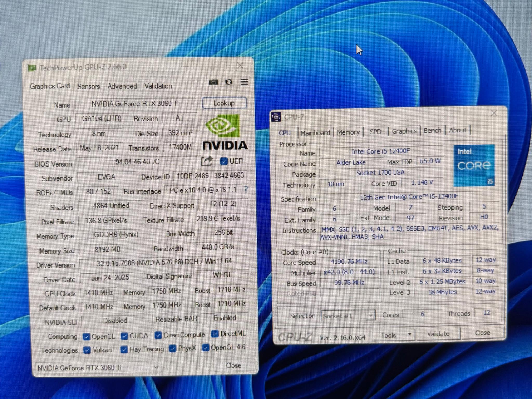Toggle the CUDA checkbox
Viewport: 532px width, 399px height.
pyautogui.click(x=124, y=336)
